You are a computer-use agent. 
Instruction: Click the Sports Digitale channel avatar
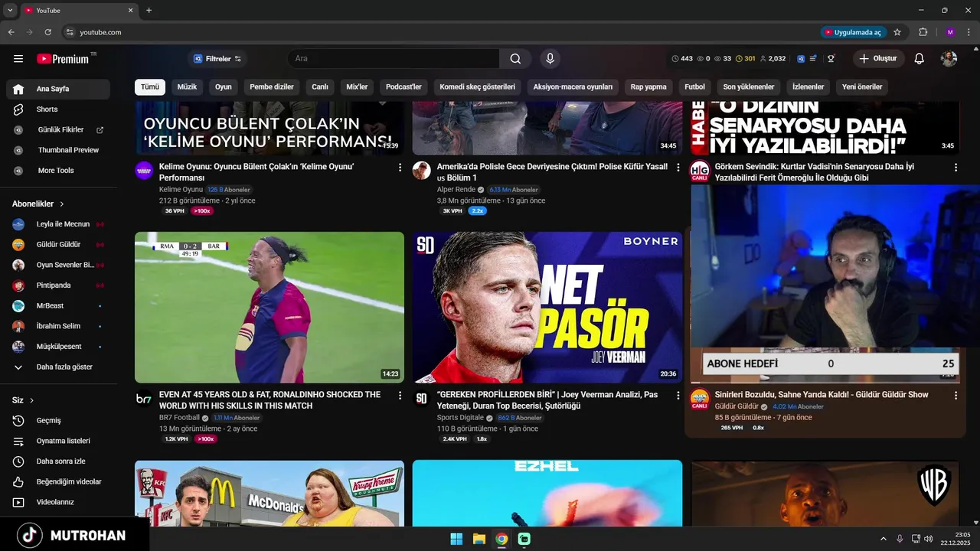coord(421,399)
